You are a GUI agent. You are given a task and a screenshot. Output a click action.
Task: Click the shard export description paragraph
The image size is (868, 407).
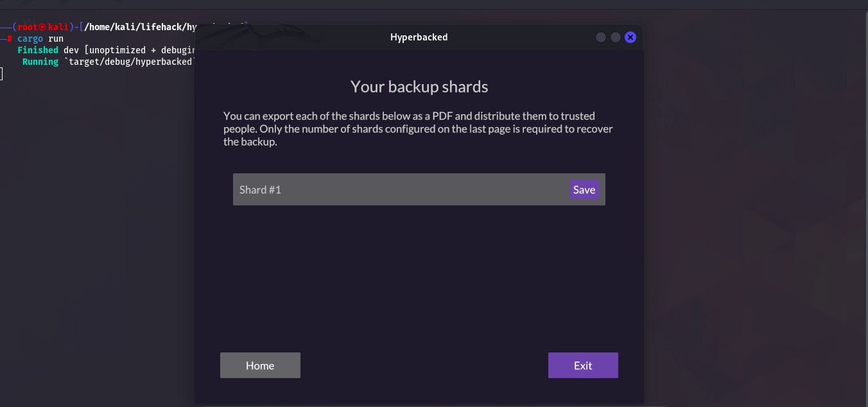coord(418,129)
